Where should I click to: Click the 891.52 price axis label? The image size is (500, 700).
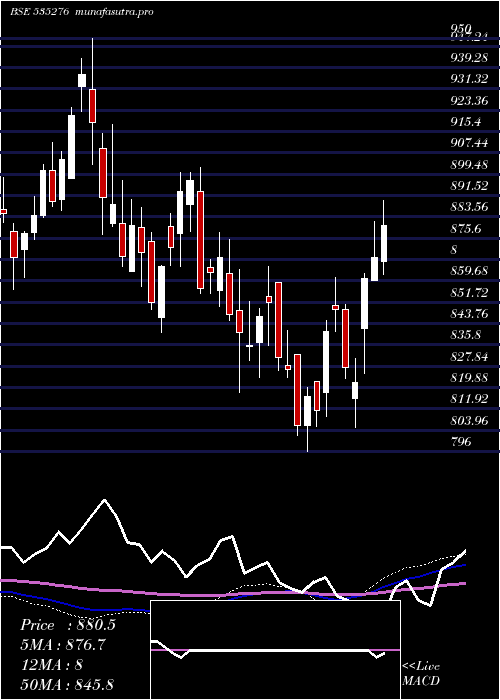(469, 186)
